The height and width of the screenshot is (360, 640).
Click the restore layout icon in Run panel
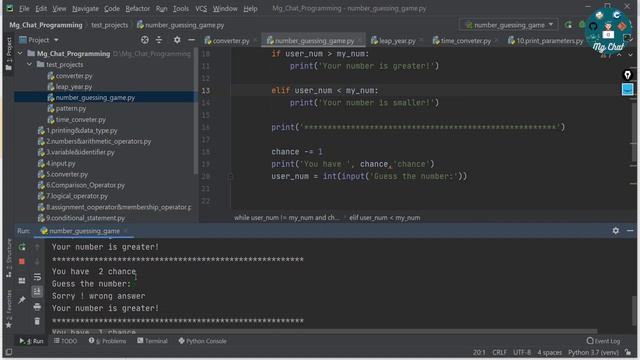[22, 281]
